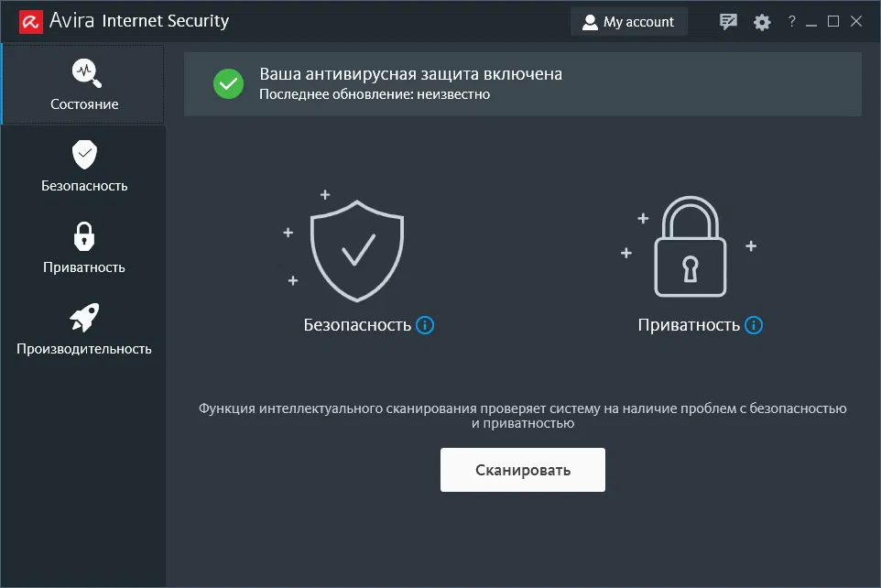
Task: Switch to the Производительность sidebar section
Action: pyautogui.click(x=84, y=330)
